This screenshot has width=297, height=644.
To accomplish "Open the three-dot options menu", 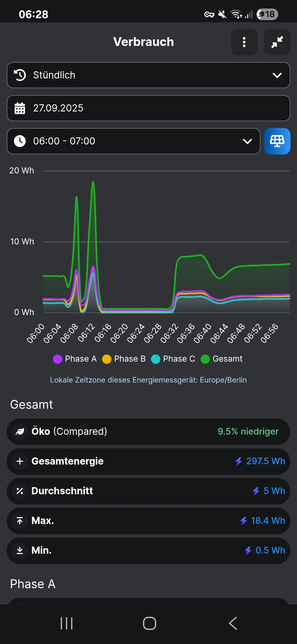I will tap(244, 42).
